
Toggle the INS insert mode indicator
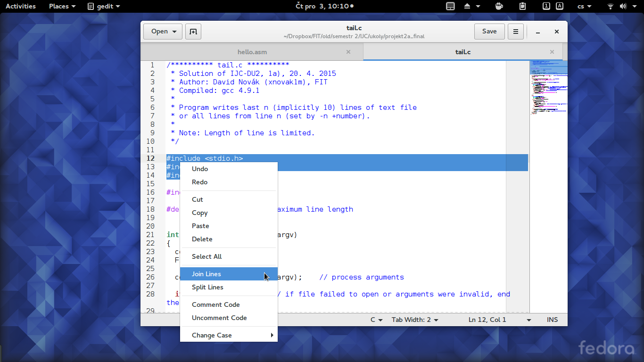tap(552, 320)
